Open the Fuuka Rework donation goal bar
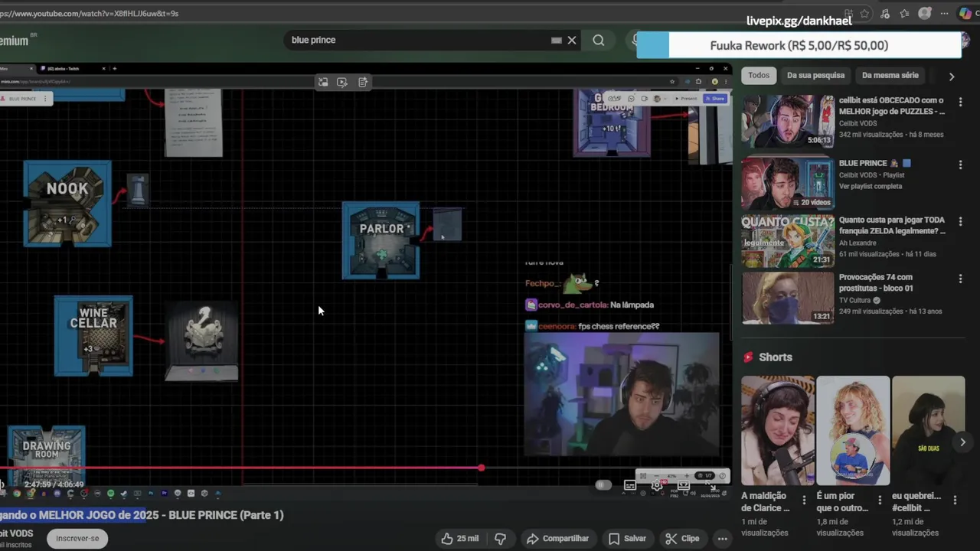Image resolution: width=980 pixels, height=551 pixels. click(x=799, y=45)
